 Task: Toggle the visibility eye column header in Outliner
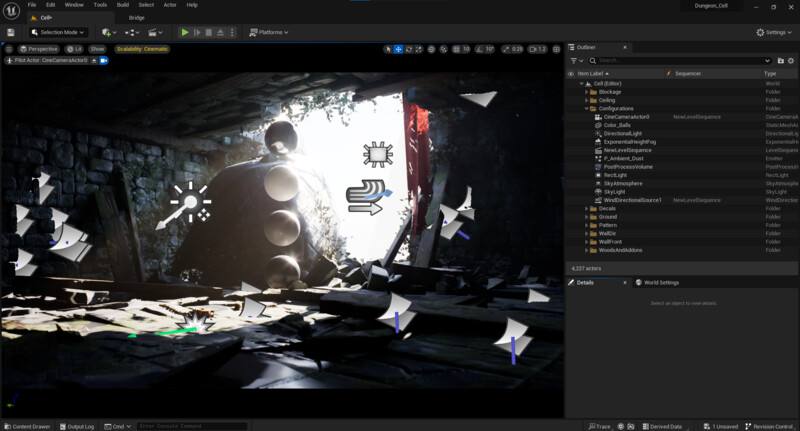[571, 73]
